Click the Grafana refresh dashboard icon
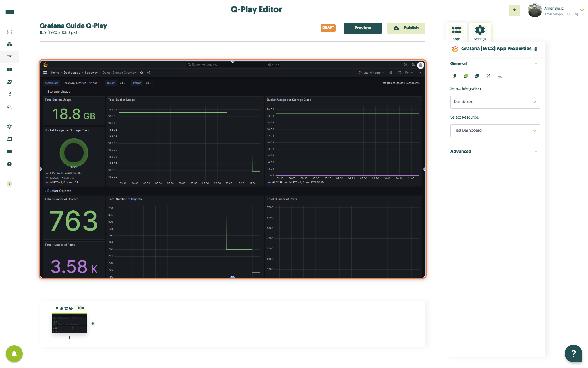 400,73
